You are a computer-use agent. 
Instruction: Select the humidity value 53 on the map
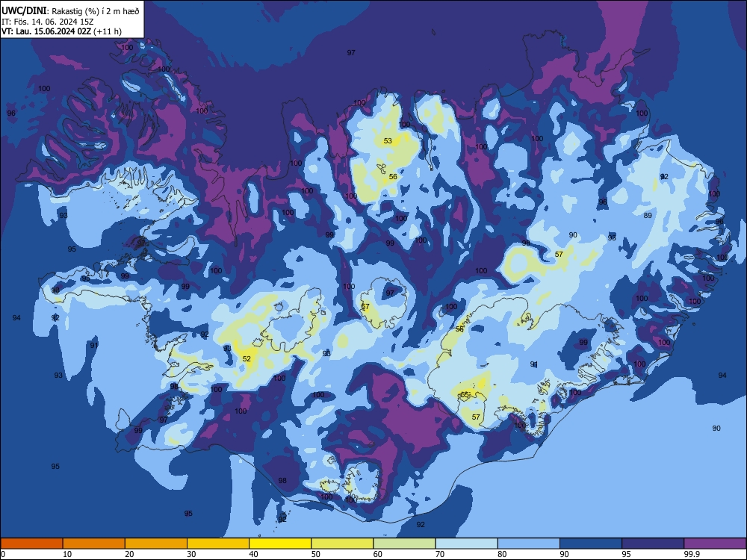coord(388,140)
